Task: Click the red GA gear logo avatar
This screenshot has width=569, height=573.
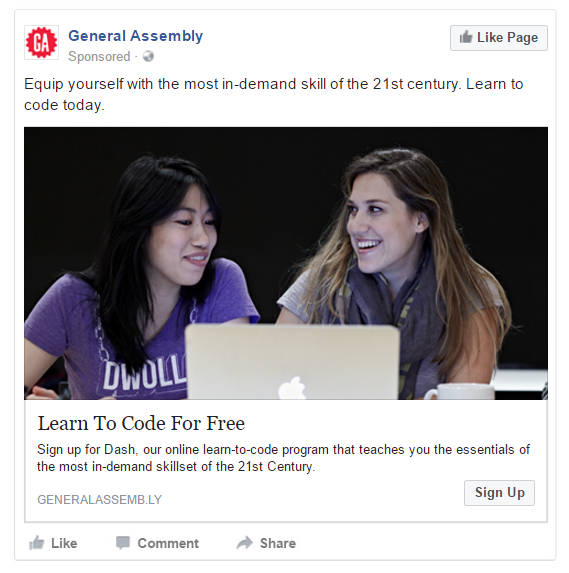Action: [41, 42]
